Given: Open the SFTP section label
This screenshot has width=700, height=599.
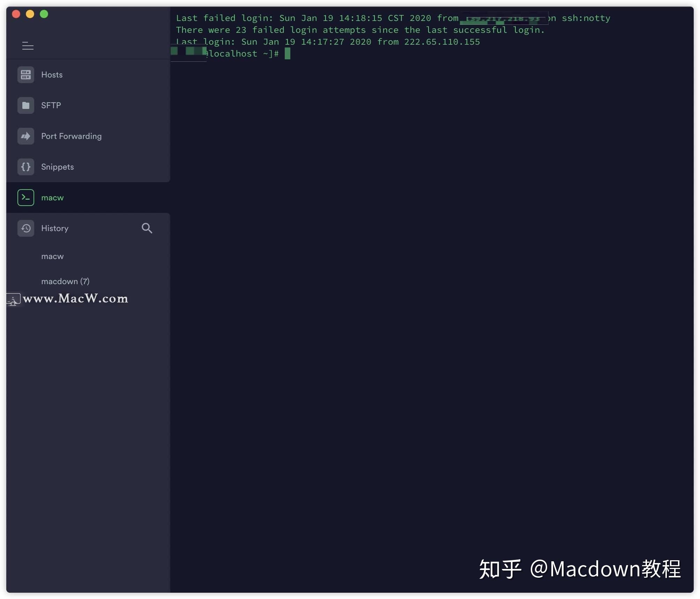Looking at the screenshot, I should pos(51,105).
